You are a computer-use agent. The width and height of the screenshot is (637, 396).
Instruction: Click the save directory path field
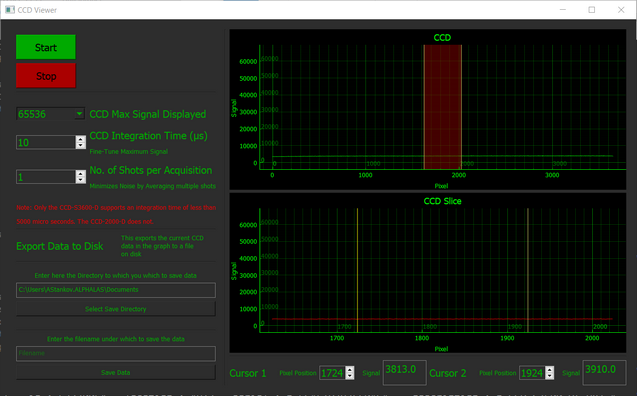pos(116,290)
